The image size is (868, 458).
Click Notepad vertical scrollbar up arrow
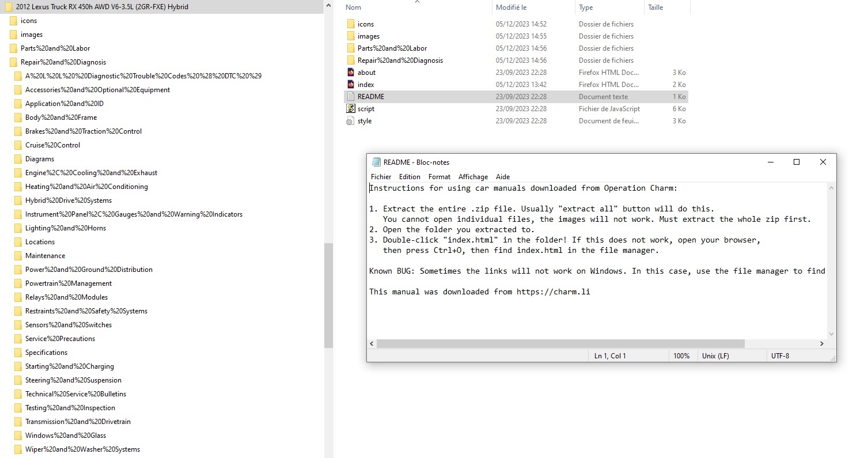(x=831, y=188)
